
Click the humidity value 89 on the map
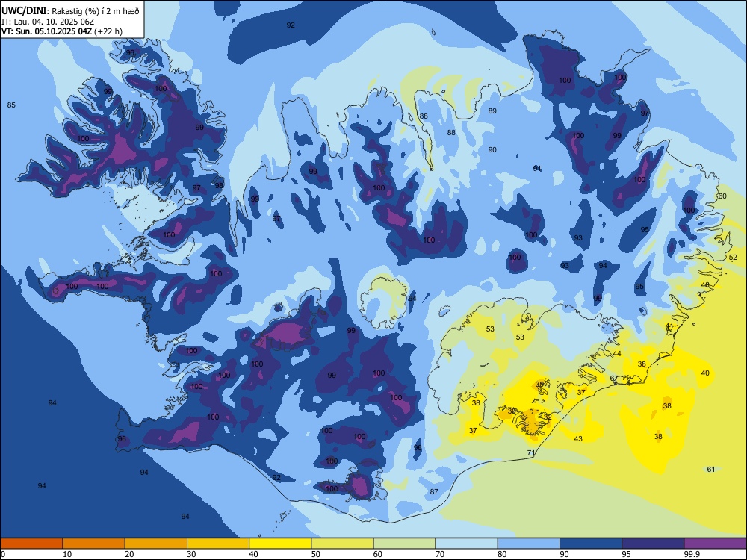[492, 111]
